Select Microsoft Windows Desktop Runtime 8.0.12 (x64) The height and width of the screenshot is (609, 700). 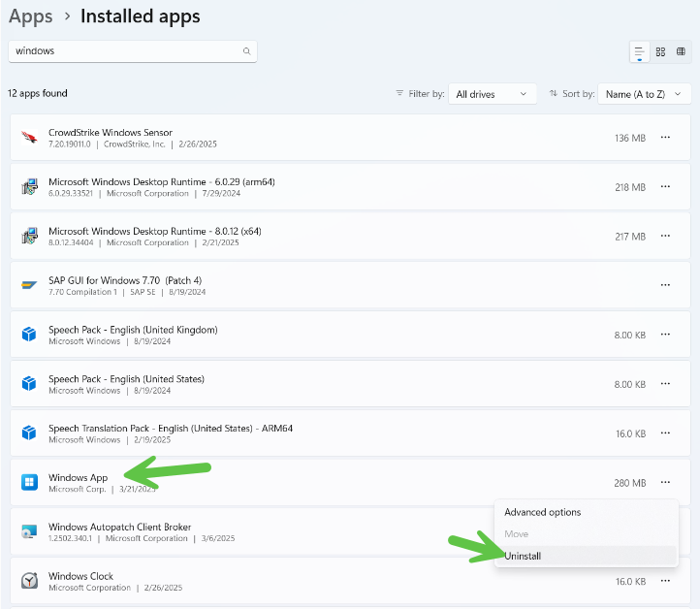point(155,231)
